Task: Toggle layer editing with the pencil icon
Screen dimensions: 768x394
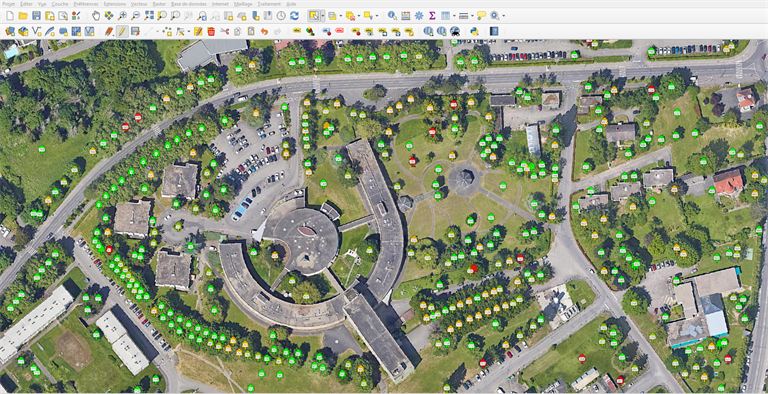Action: click(122, 31)
